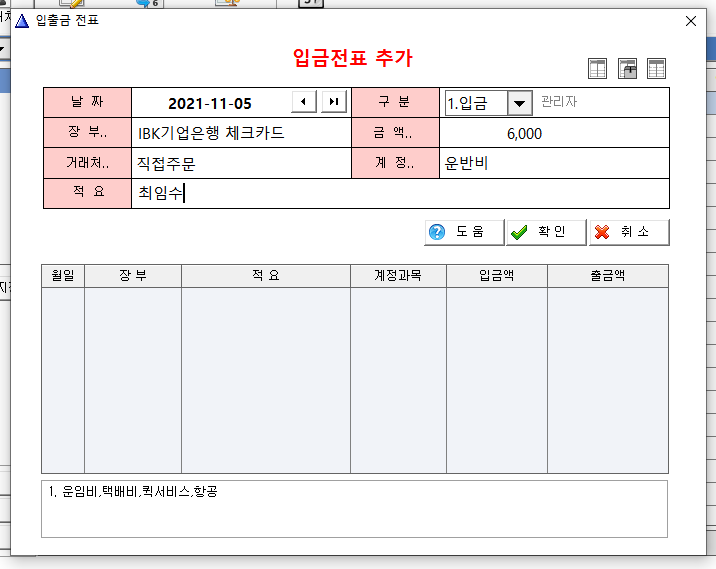Click the 적요 field with 최임수
Image resolution: width=716 pixels, height=569 pixels.
(400, 193)
